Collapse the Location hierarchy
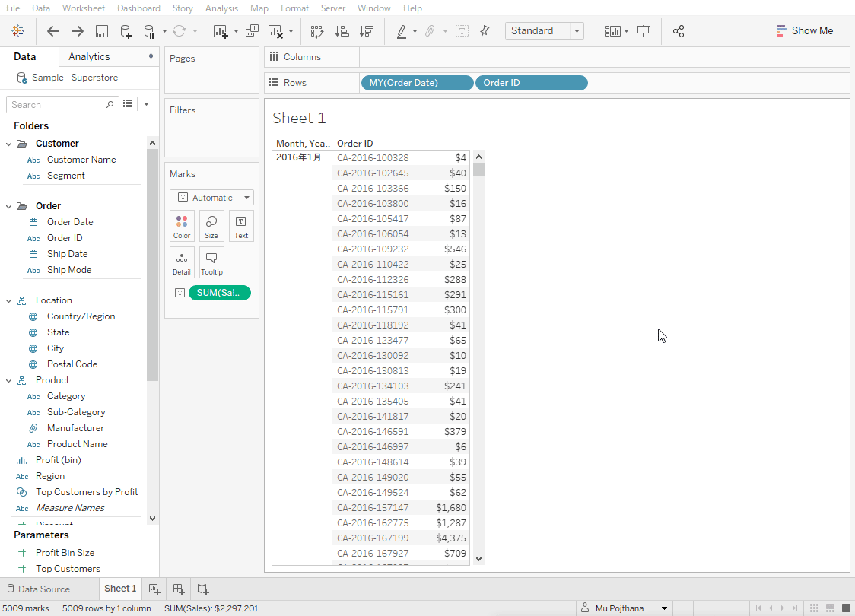Viewport: 855px width, 616px height. pyautogui.click(x=9, y=300)
